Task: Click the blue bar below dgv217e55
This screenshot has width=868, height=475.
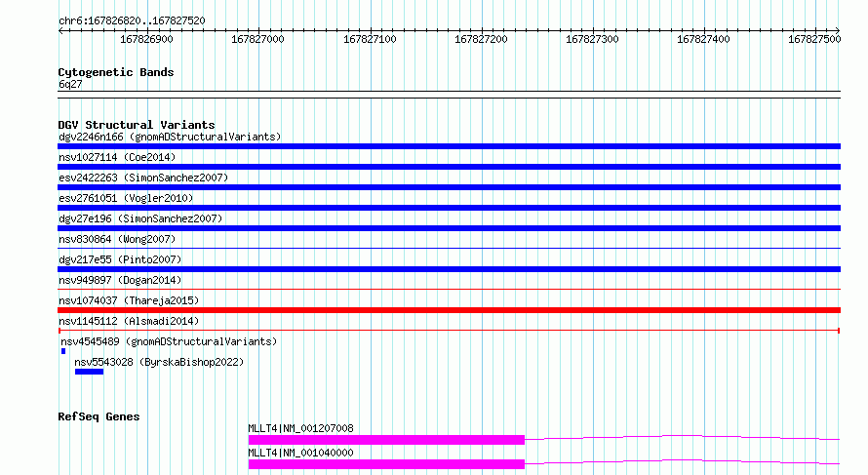Action: [449, 269]
